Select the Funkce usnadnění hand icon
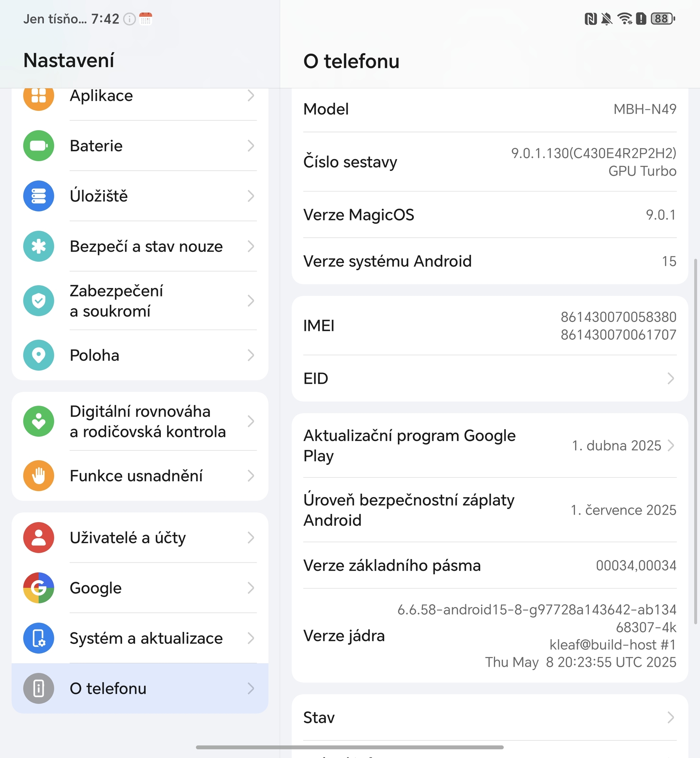This screenshot has width=700, height=758. 38,476
